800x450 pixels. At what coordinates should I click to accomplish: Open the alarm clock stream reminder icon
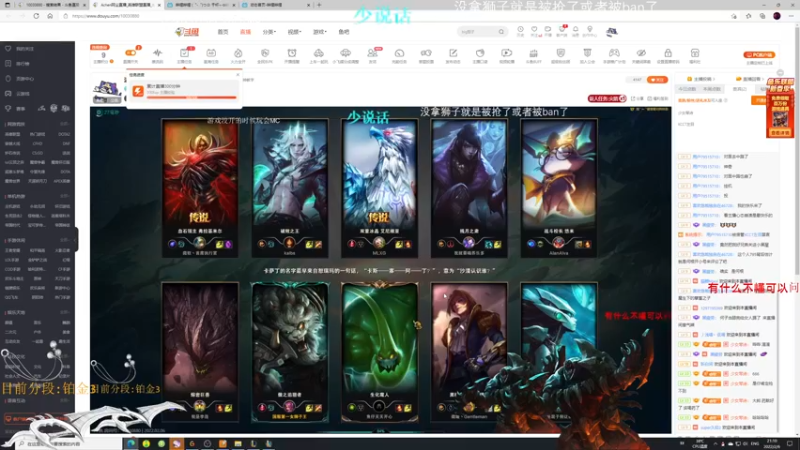pyautogui.click(x=292, y=53)
